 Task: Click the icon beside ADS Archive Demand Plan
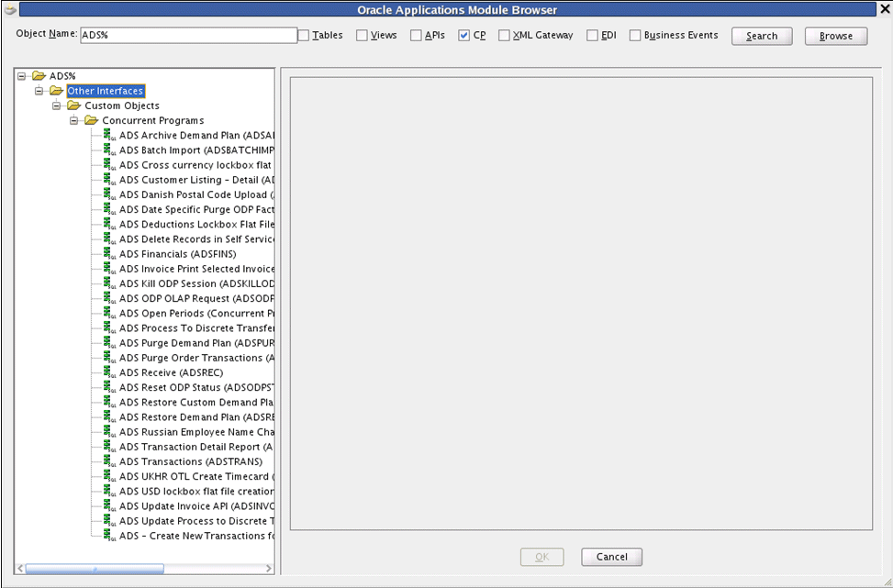[110, 135]
